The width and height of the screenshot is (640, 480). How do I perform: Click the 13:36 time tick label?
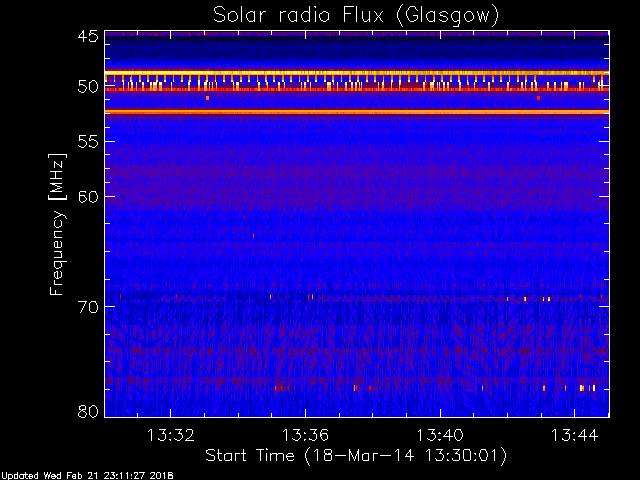tap(305, 435)
